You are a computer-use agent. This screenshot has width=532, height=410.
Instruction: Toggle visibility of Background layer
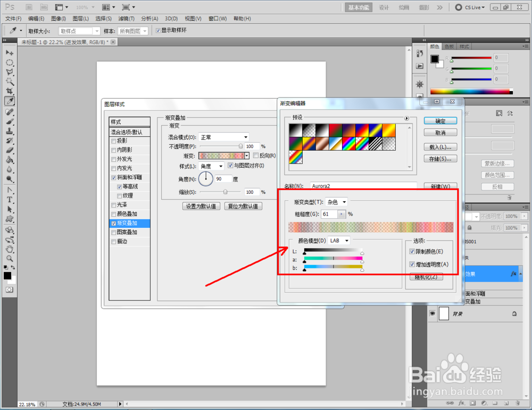(x=432, y=314)
